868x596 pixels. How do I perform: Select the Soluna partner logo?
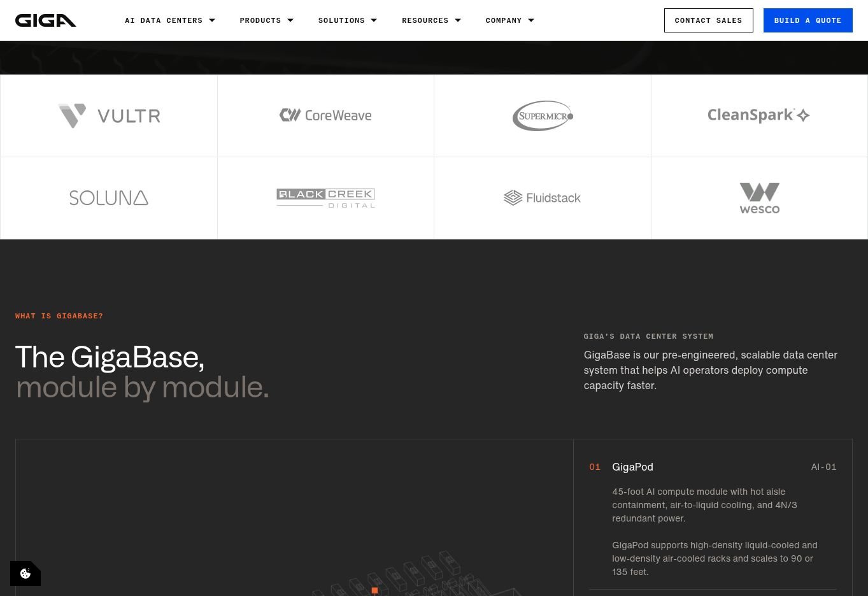tap(109, 198)
